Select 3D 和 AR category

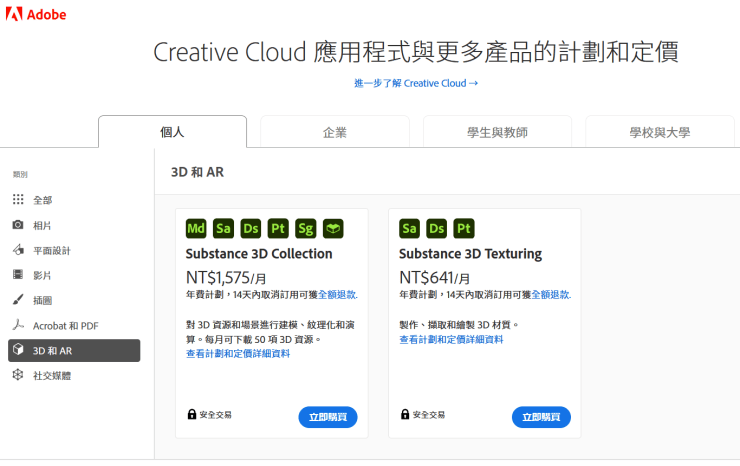[x=74, y=350]
